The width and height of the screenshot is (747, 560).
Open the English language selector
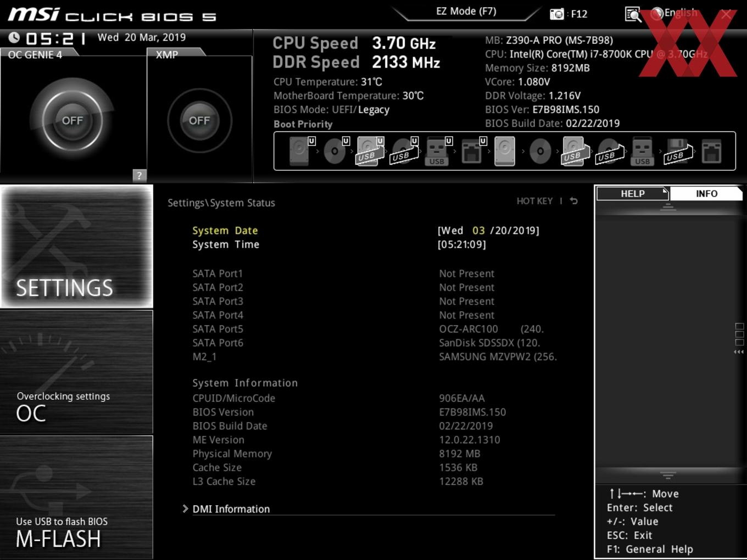[681, 13]
